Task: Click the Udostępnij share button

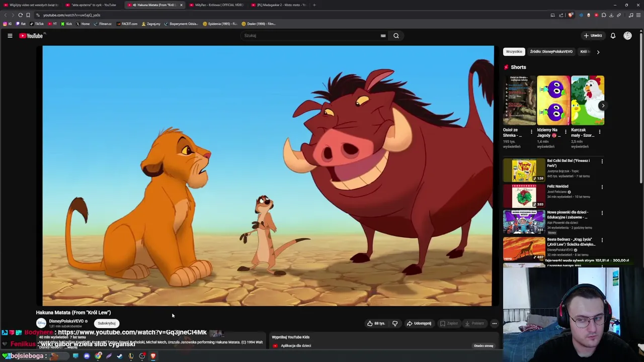Action: [x=419, y=323]
